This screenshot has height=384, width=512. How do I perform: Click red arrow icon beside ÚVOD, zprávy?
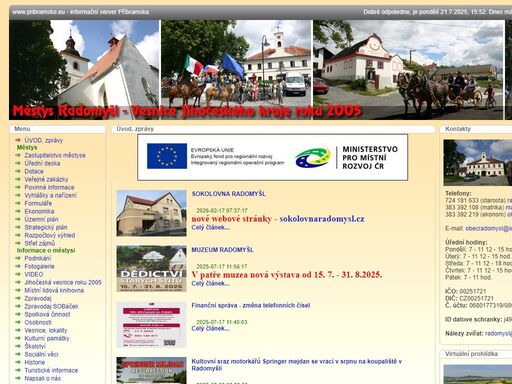pyautogui.click(x=18, y=140)
